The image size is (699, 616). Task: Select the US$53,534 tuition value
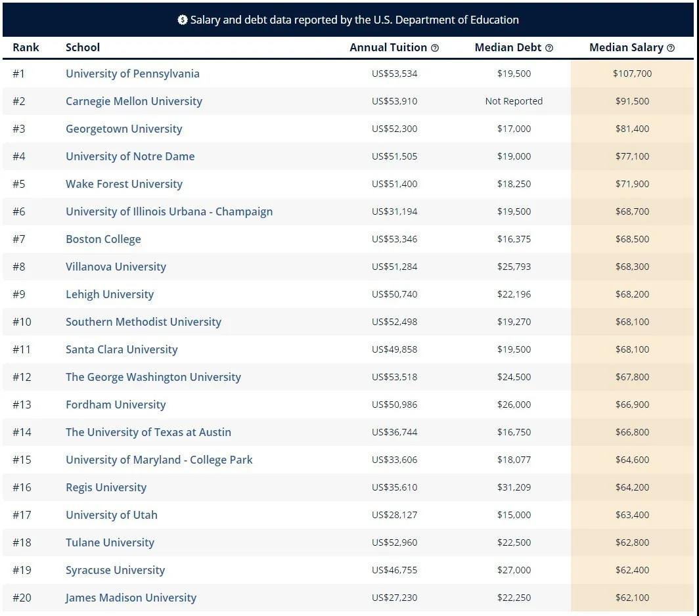[x=395, y=74]
